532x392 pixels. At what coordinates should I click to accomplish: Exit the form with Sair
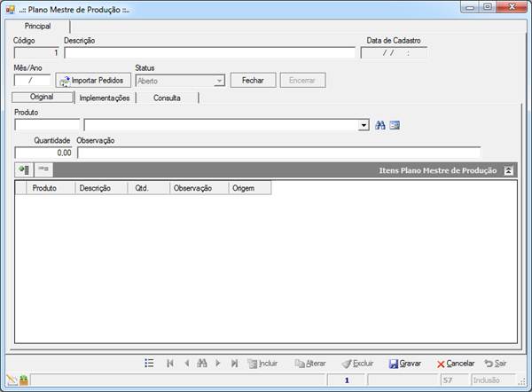[496, 364]
